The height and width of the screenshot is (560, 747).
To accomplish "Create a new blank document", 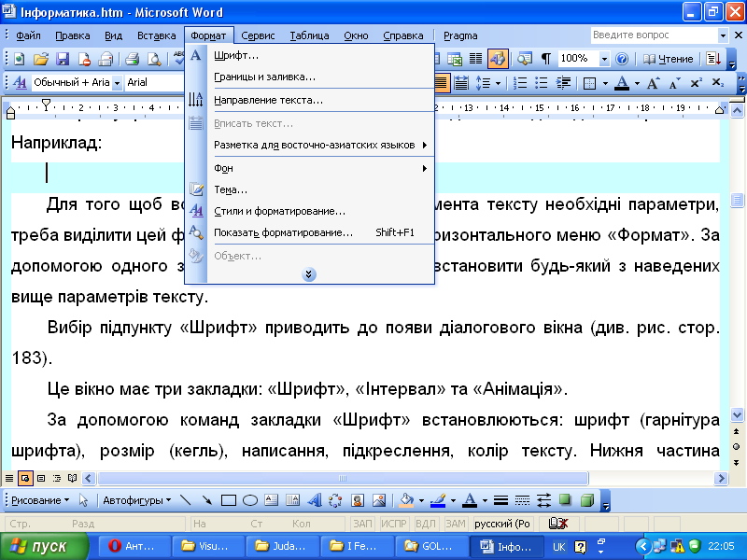I will (19, 59).
